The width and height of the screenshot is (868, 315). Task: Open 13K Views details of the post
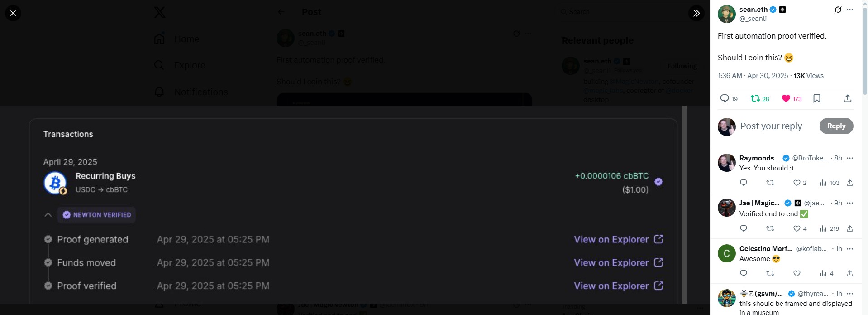click(808, 76)
